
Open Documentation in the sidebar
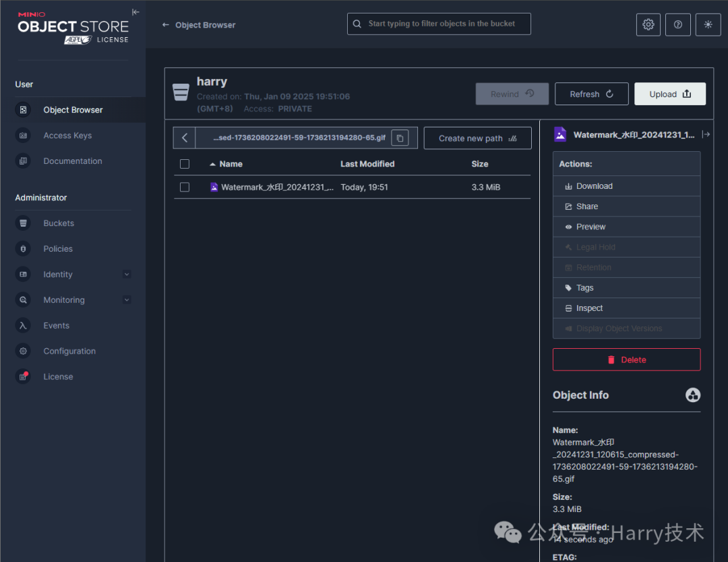pos(73,161)
